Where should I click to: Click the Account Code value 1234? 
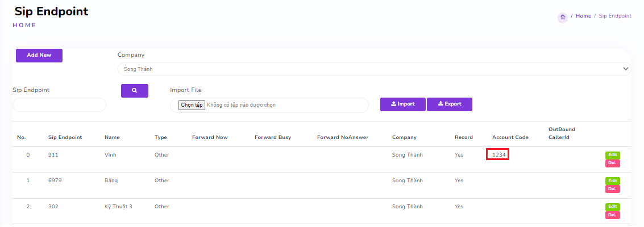[497, 155]
